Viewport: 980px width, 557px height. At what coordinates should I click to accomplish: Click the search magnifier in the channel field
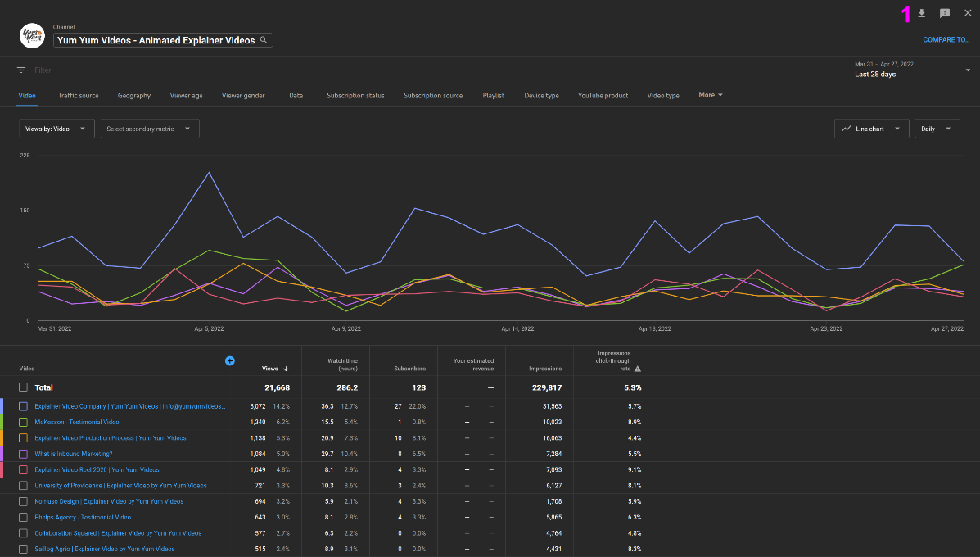(x=264, y=39)
